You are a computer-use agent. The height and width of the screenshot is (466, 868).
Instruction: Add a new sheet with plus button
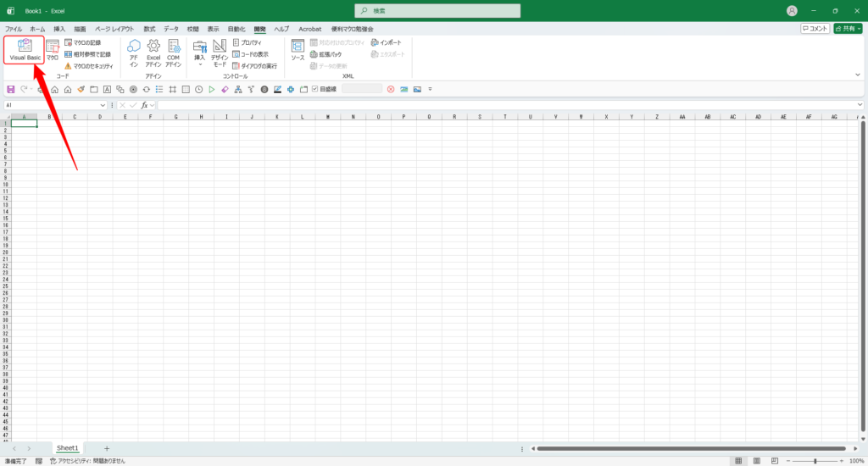pyautogui.click(x=107, y=448)
